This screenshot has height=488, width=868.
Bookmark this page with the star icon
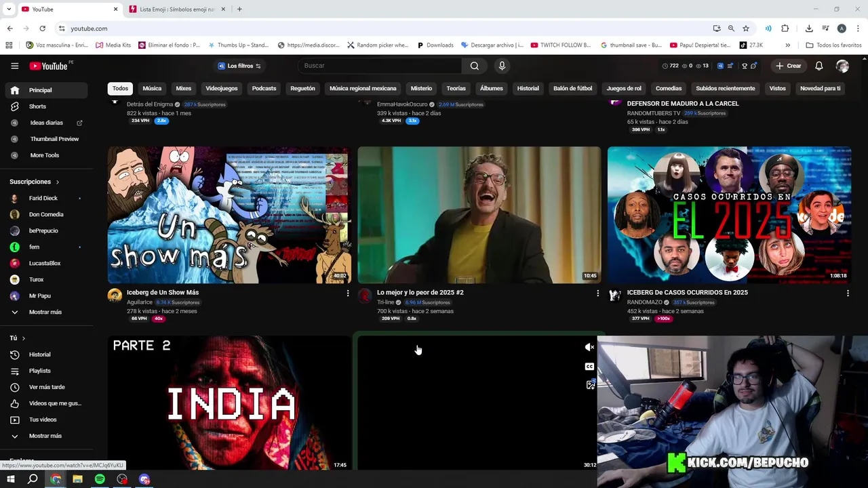[x=746, y=28]
